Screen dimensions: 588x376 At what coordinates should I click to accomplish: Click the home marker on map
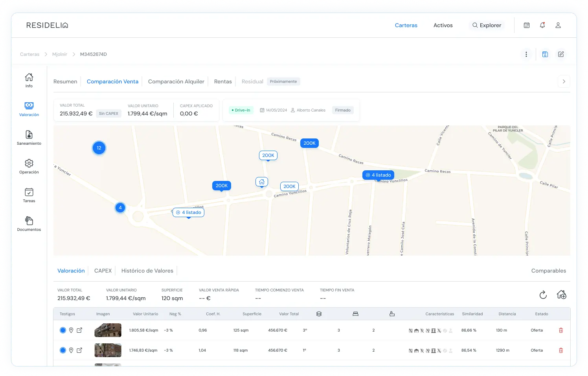[x=262, y=182]
